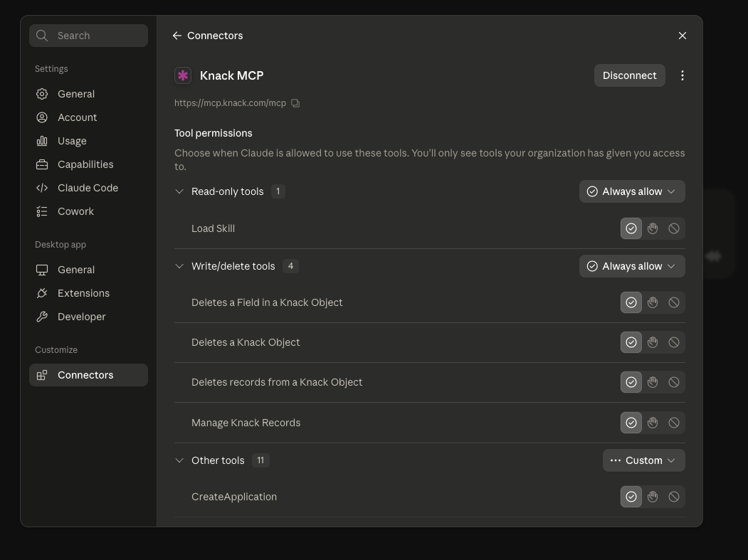Always allow Deletes a Field in a Knack Object

coord(631,302)
